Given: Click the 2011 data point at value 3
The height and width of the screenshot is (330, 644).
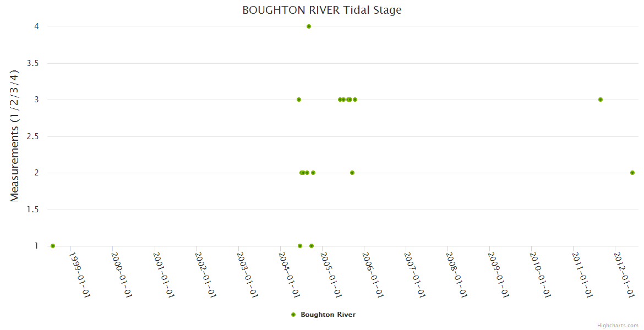Looking at the screenshot, I should click(x=601, y=100).
